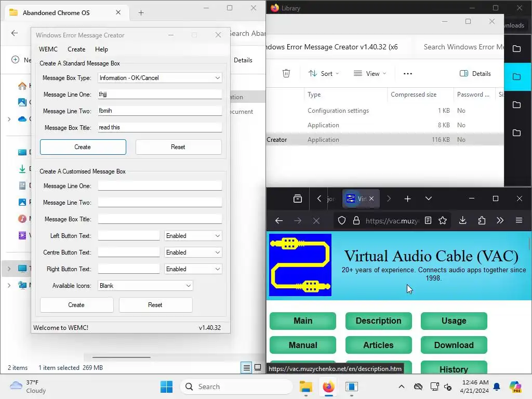Viewport: 532px width, 399px height.
Task: Click Reset for the standard message box
Action: (179, 147)
